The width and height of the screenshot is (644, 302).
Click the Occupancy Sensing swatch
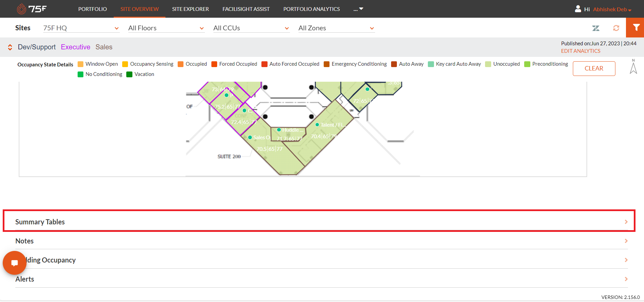tap(125, 64)
